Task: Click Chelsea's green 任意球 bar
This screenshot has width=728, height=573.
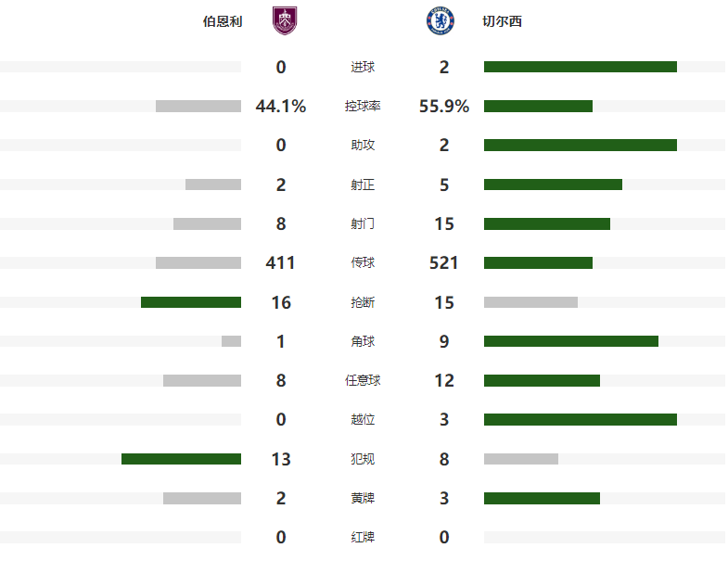Action: click(x=542, y=380)
